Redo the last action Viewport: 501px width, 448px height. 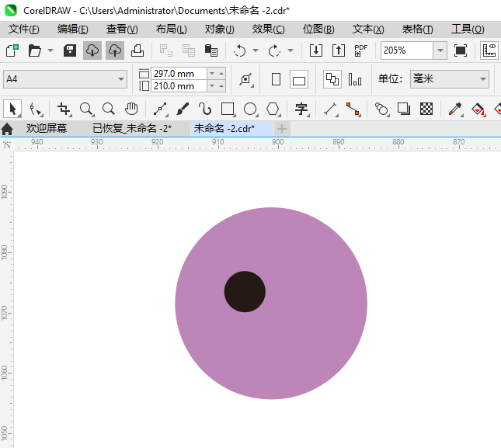274,50
